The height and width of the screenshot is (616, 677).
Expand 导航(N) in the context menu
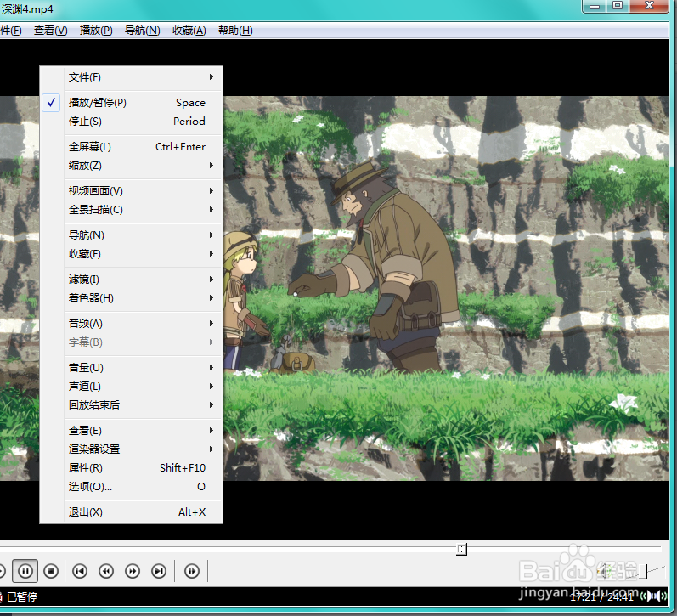pyautogui.click(x=132, y=235)
